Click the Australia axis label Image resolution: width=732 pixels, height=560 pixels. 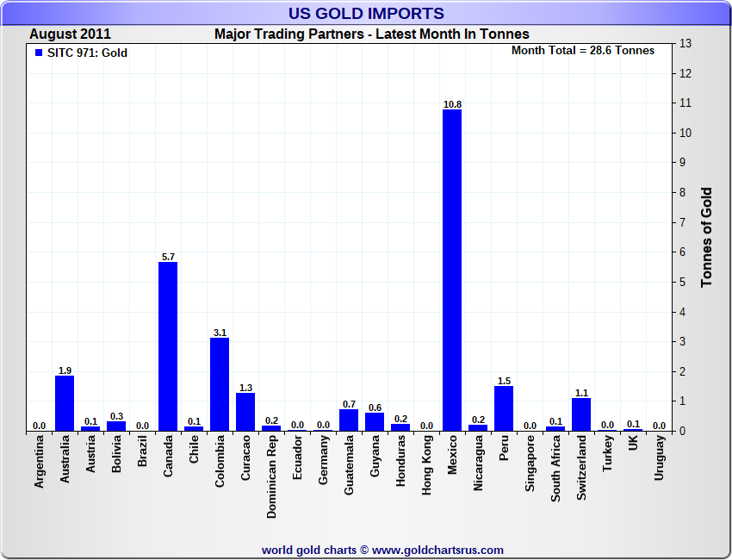coord(65,458)
